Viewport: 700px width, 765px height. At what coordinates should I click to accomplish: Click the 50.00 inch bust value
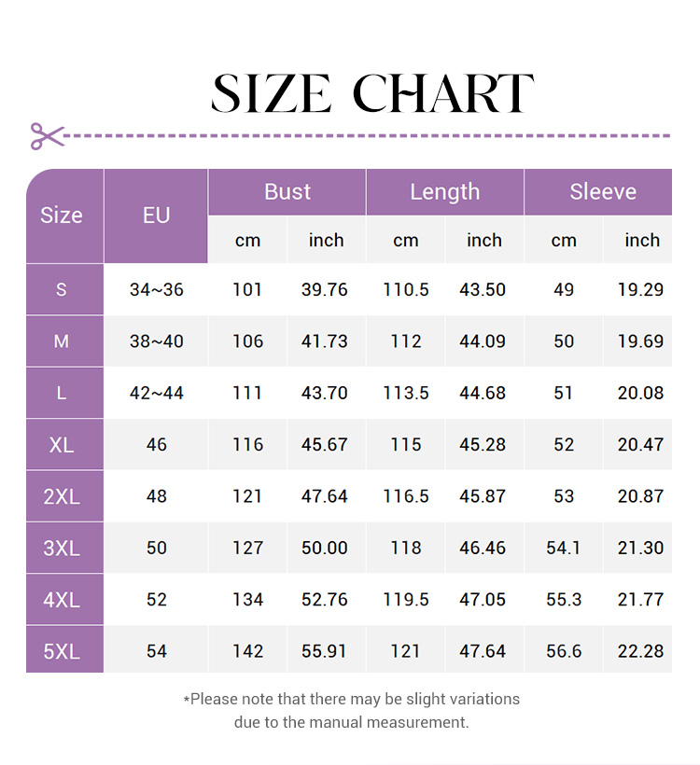pyautogui.click(x=325, y=548)
